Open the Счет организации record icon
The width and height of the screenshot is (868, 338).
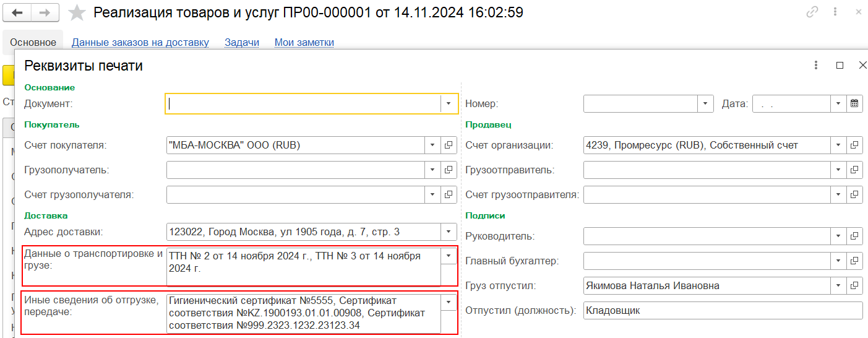[854, 145]
